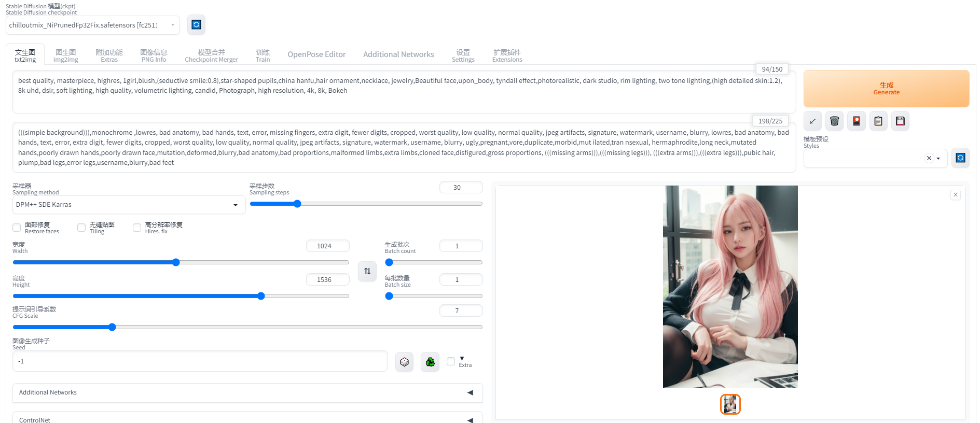
Task: Save style using the floppy disk icon
Action: 900,121
